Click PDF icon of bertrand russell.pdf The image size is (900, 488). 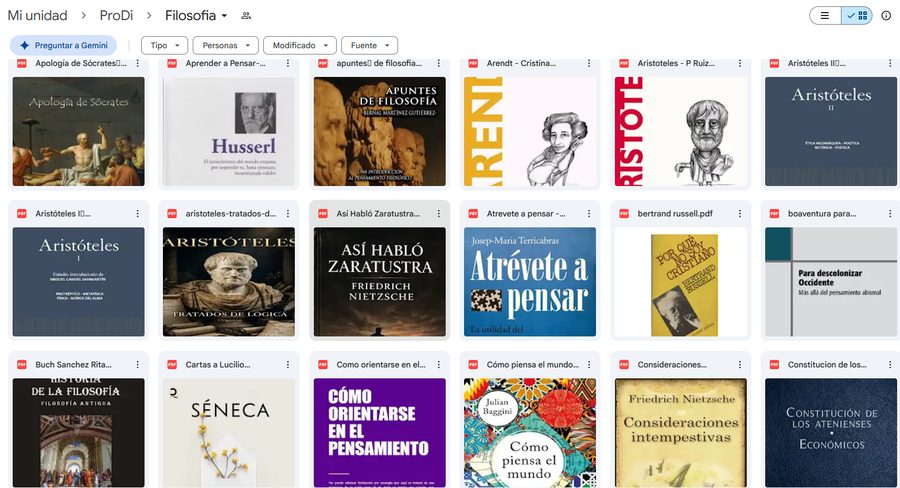coord(624,214)
